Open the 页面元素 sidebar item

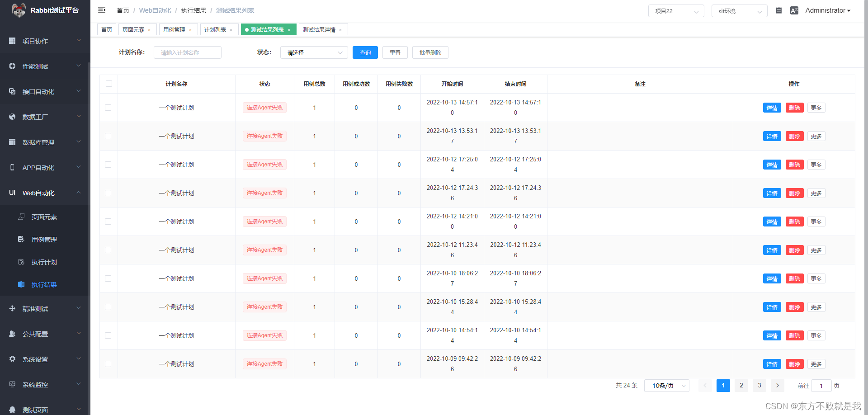pos(43,217)
